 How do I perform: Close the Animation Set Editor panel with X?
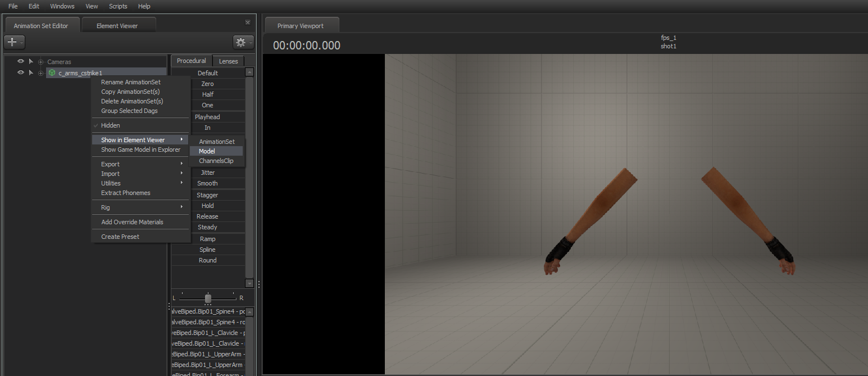tap(248, 22)
